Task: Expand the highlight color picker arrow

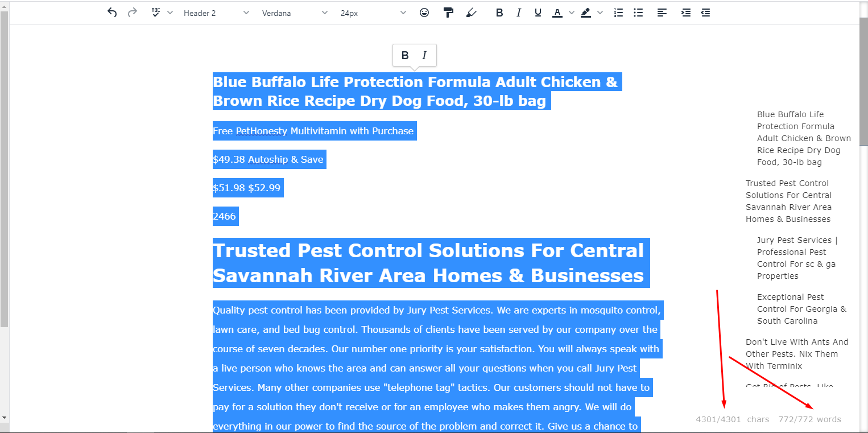Action: 600,13
